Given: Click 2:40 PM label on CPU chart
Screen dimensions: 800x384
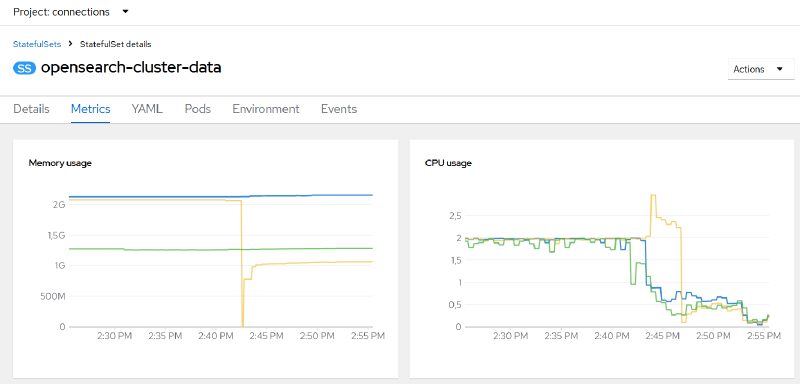Looking at the screenshot, I should [612, 337].
